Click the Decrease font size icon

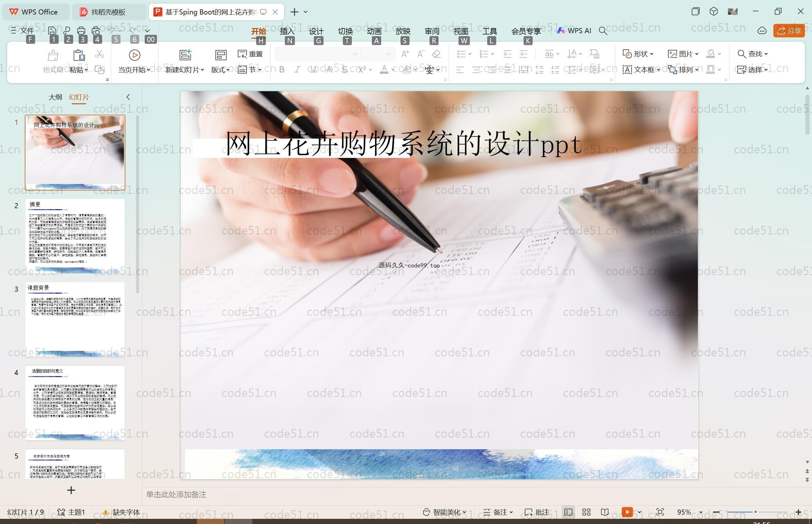pos(421,54)
